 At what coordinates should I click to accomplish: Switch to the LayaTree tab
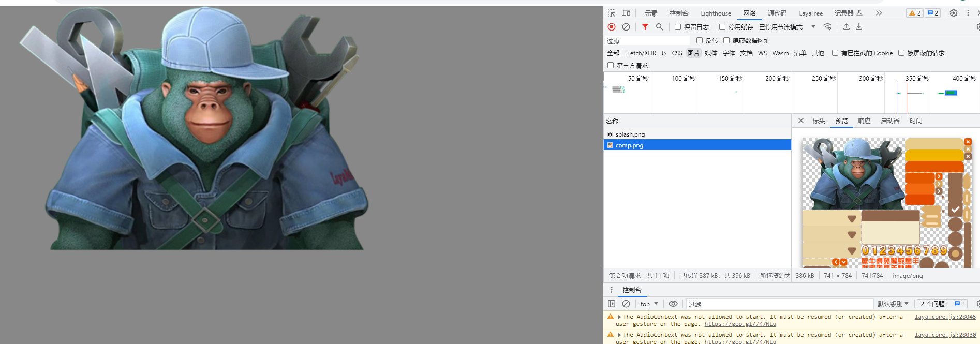pos(810,13)
